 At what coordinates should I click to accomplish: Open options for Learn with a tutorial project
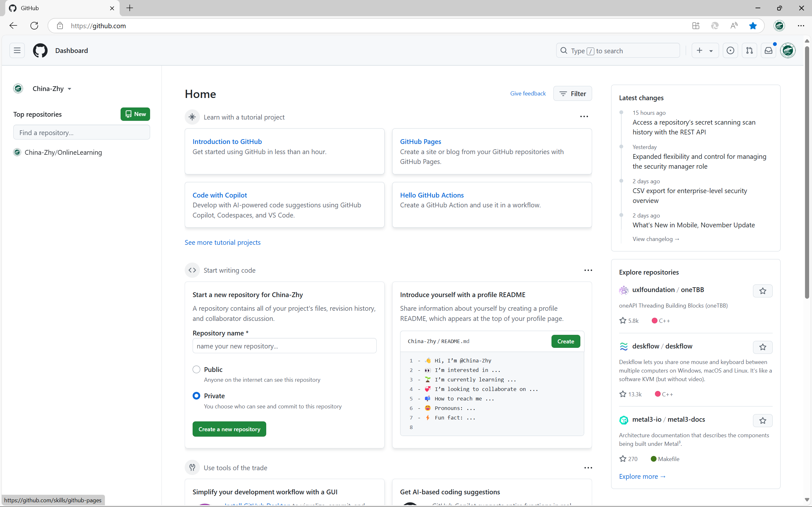tap(584, 117)
